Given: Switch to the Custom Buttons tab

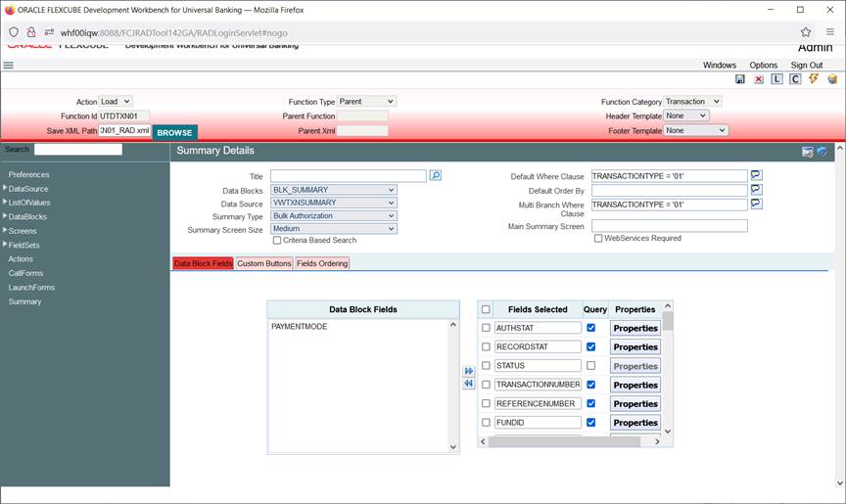Looking at the screenshot, I should 264,263.
